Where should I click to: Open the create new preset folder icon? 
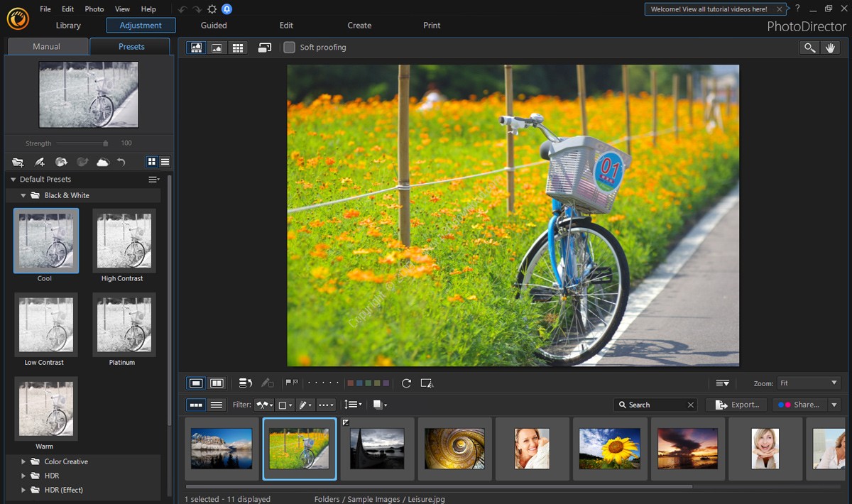click(x=18, y=162)
